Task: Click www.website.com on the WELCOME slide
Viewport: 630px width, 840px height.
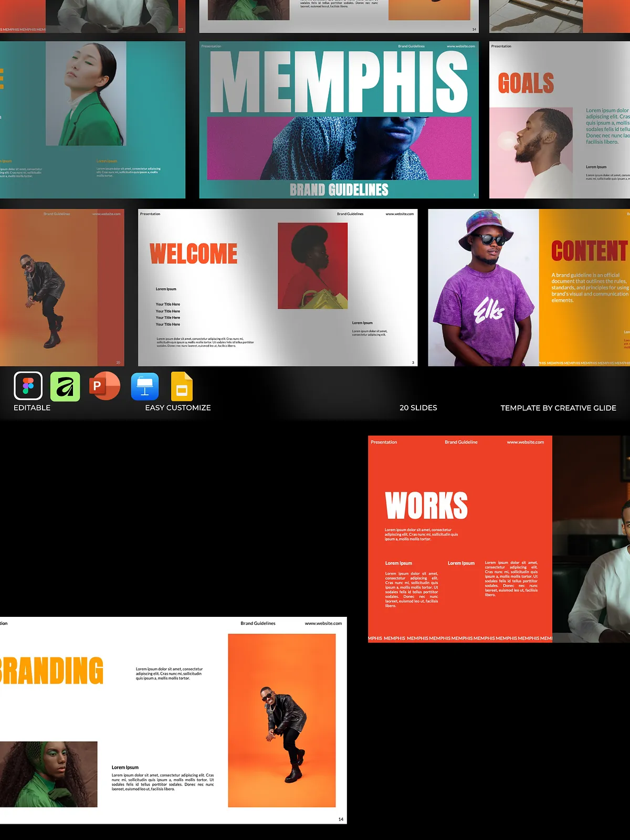Action: tap(400, 214)
